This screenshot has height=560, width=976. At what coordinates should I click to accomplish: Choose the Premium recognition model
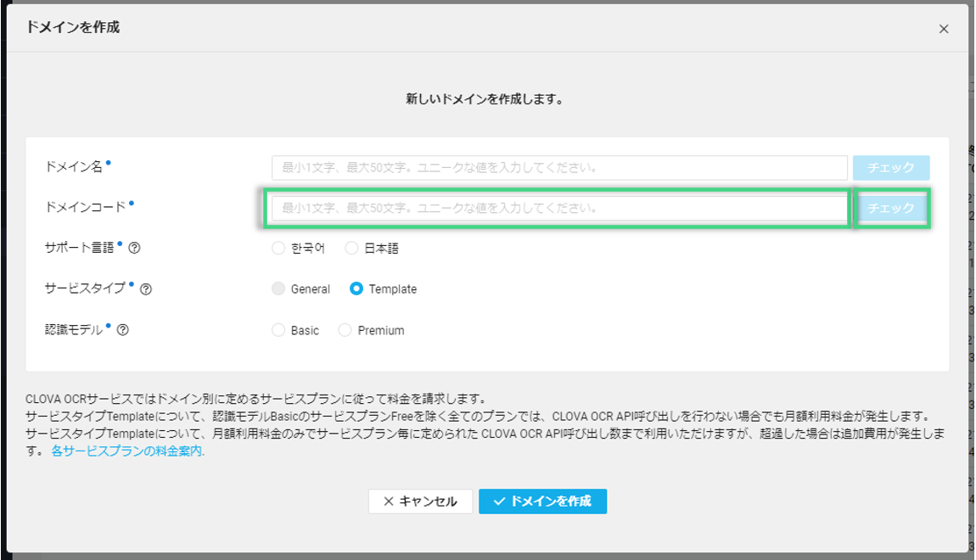345,330
